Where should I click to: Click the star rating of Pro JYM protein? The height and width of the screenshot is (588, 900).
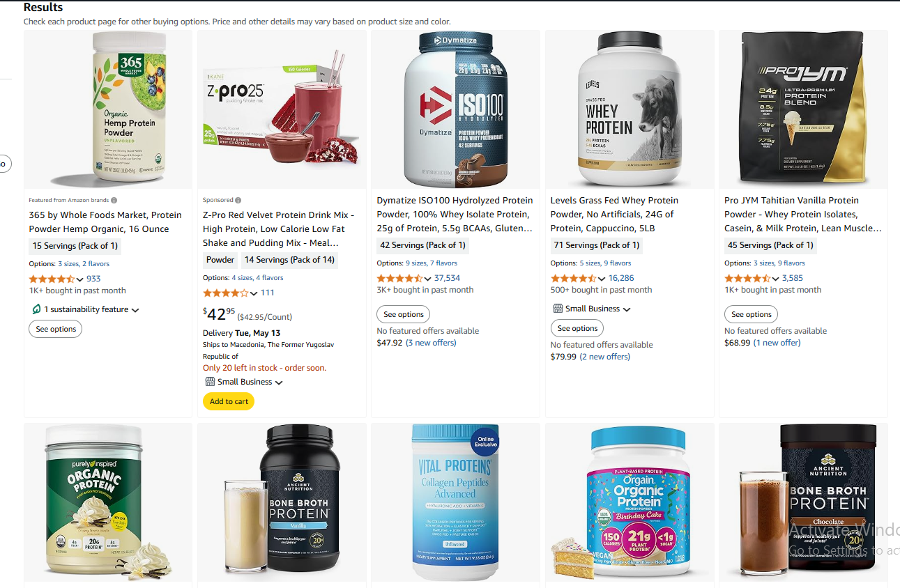(747, 278)
